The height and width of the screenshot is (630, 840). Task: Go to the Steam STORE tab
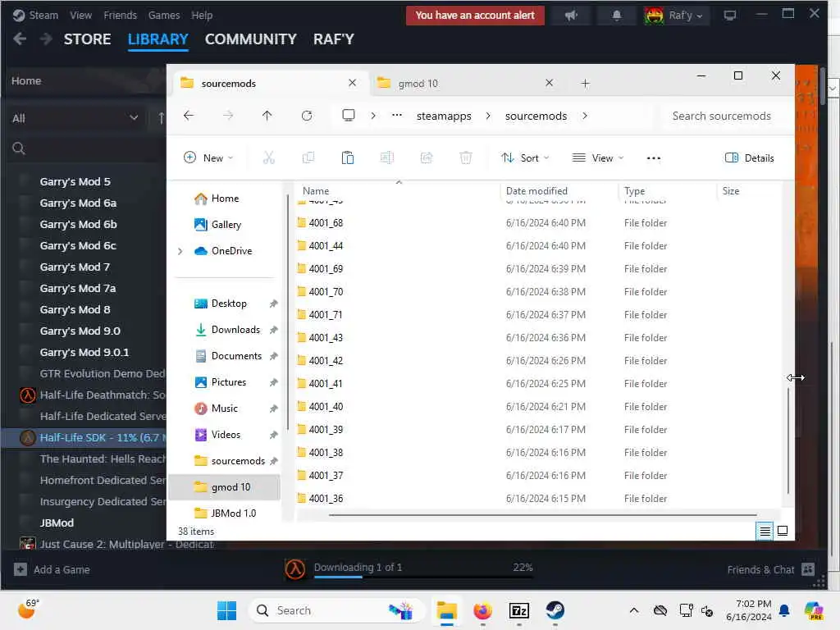tap(87, 39)
